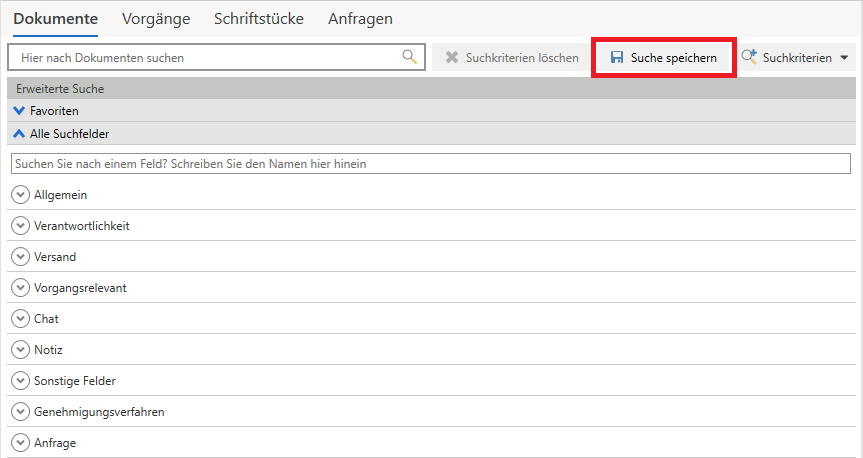
Task: Expand the Favoriten section
Action: click(x=20, y=111)
